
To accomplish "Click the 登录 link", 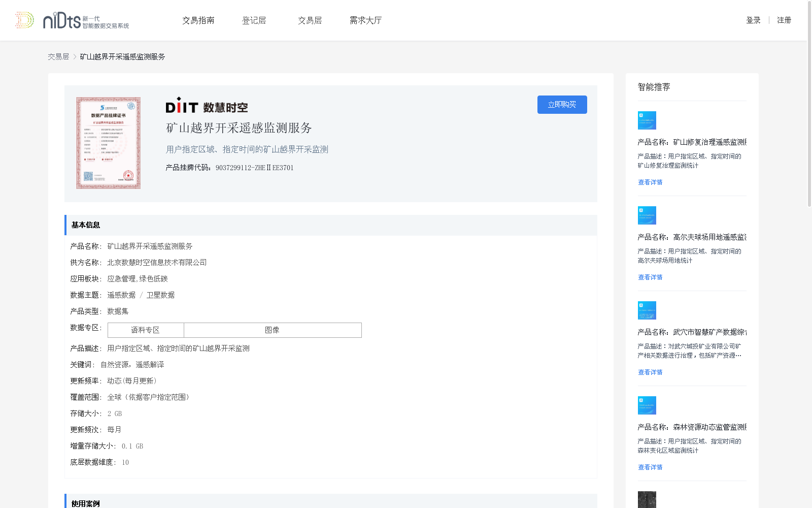I will pos(753,20).
